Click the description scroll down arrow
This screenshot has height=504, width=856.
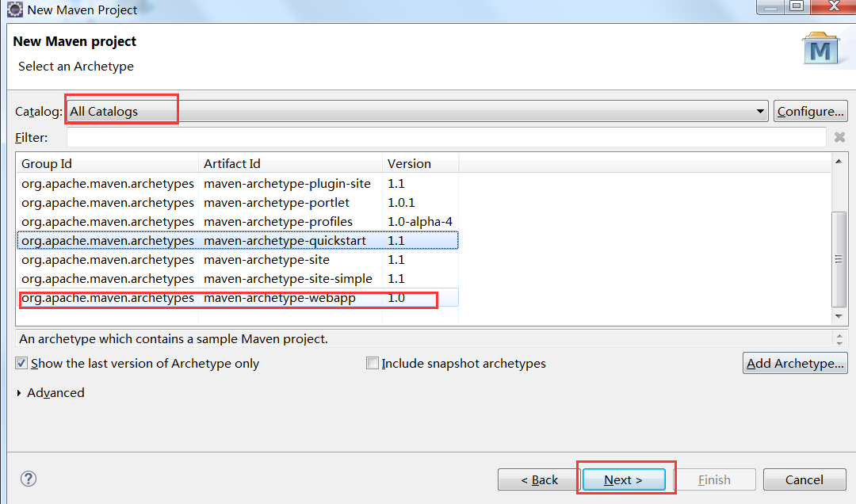click(839, 342)
